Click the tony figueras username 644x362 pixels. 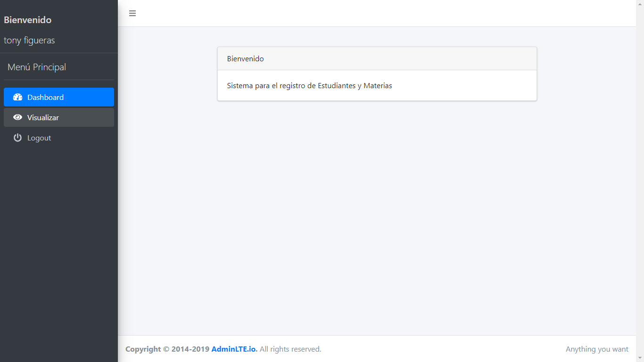29,40
